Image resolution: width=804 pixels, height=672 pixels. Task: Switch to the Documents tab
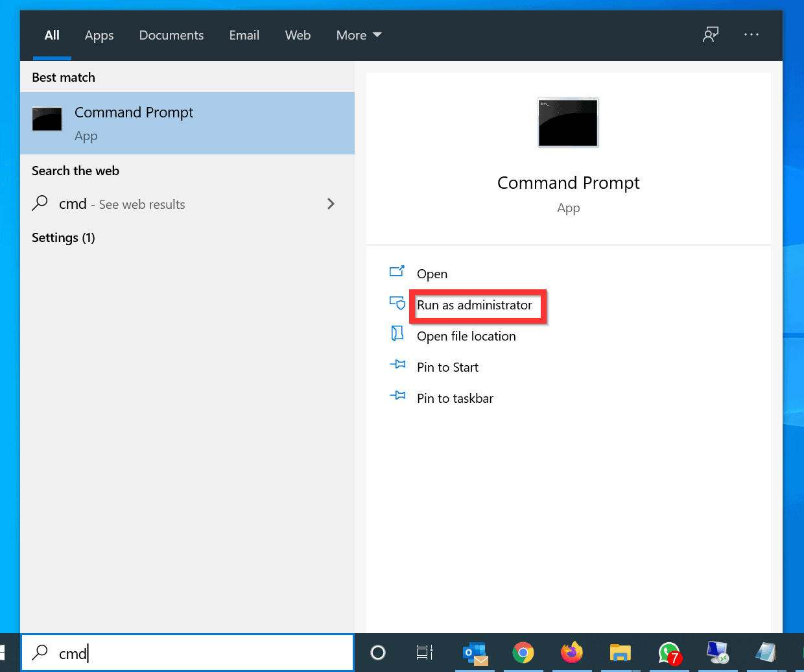171,35
